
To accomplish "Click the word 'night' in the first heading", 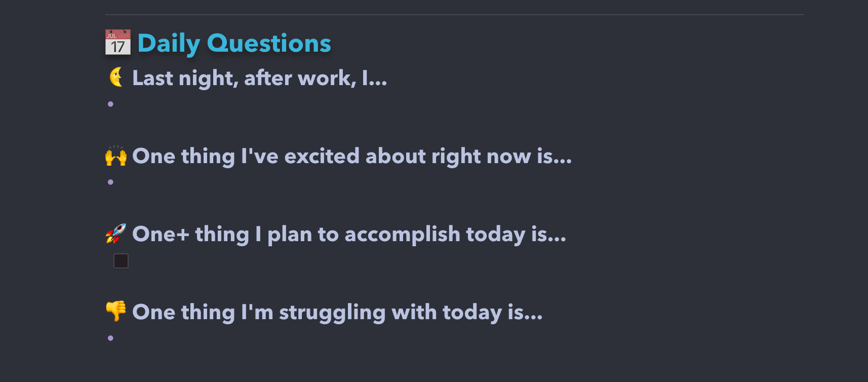I will point(208,79).
